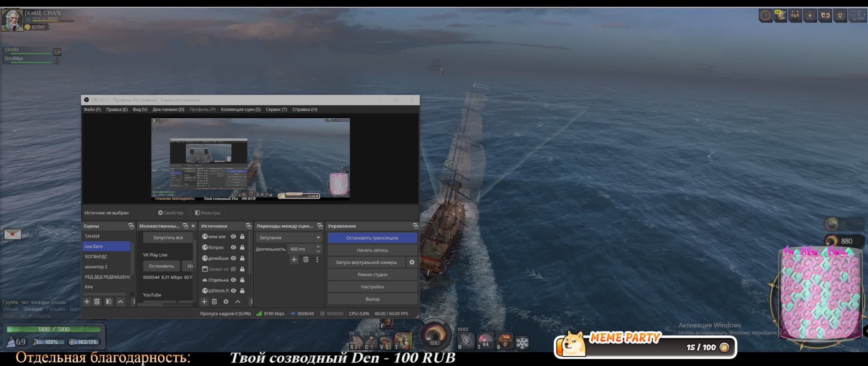
Task: Undock the Управление panel
Action: coord(415,226)
